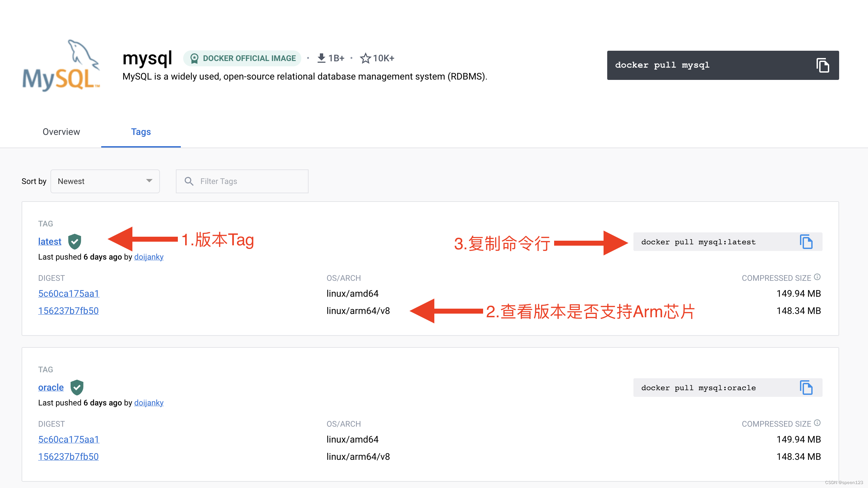868x488 pixels.
Task: Open the Sort by Newest dropdown
Action: click(104, 181)
